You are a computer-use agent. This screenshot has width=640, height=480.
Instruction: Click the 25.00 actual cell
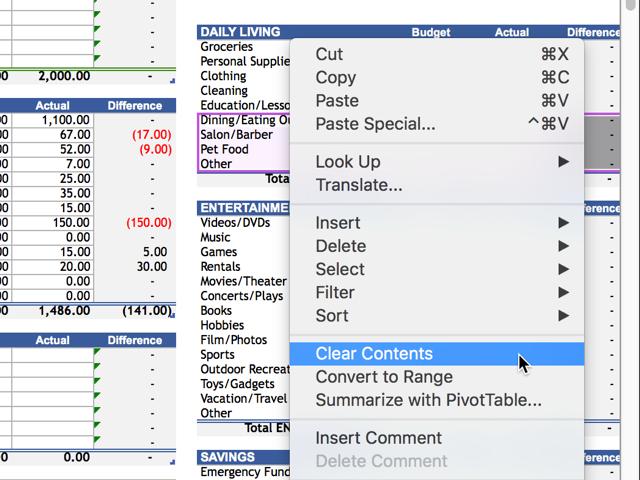53,179
